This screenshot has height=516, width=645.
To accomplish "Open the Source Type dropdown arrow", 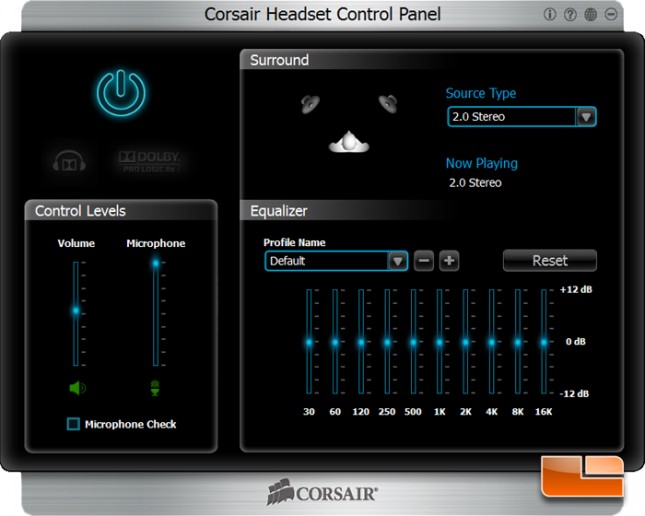I will [586, 117].
